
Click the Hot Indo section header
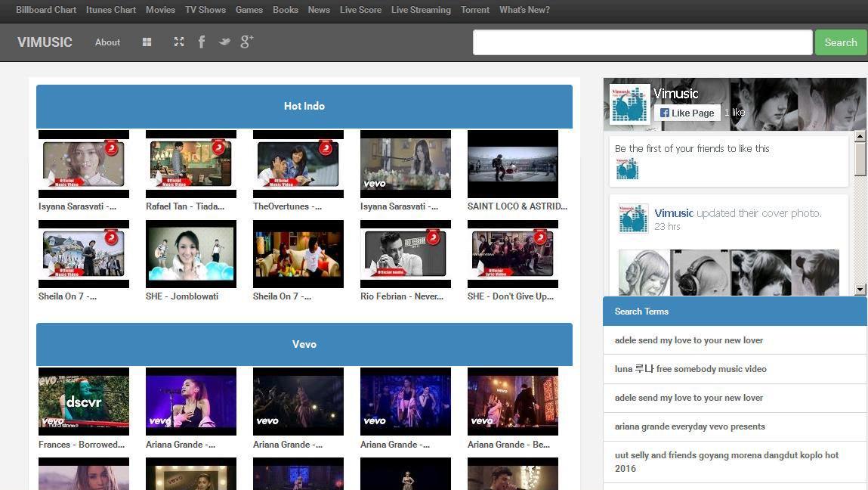click(304, 106)
